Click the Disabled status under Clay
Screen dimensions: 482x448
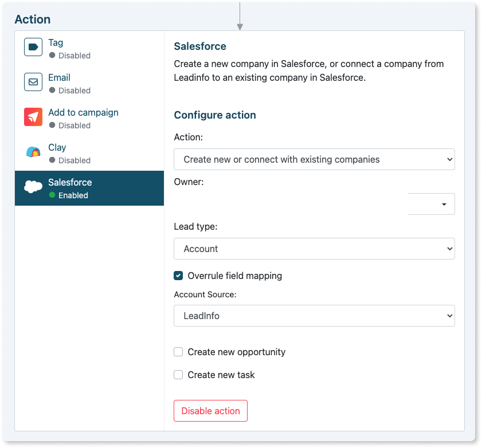(69, 160)
